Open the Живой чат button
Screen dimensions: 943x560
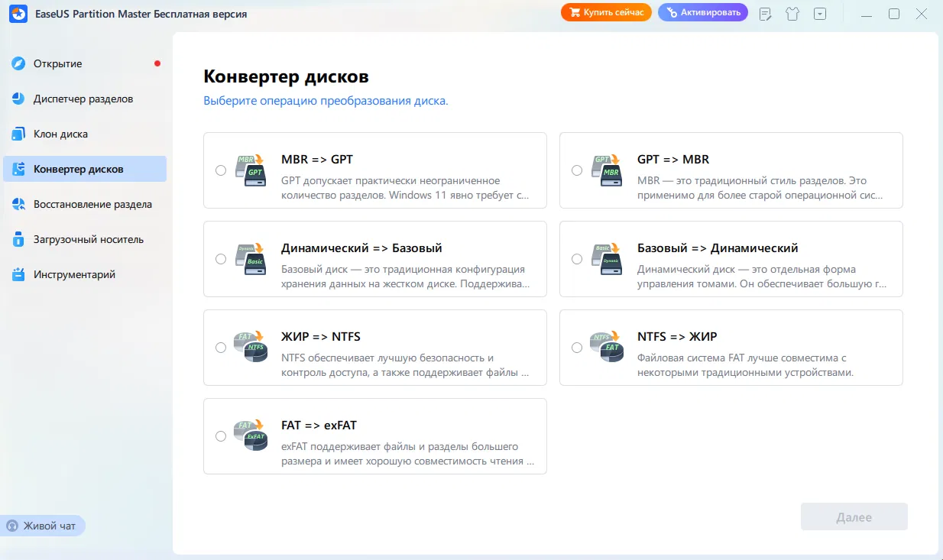pyautogui.click(x=43, y=526)
